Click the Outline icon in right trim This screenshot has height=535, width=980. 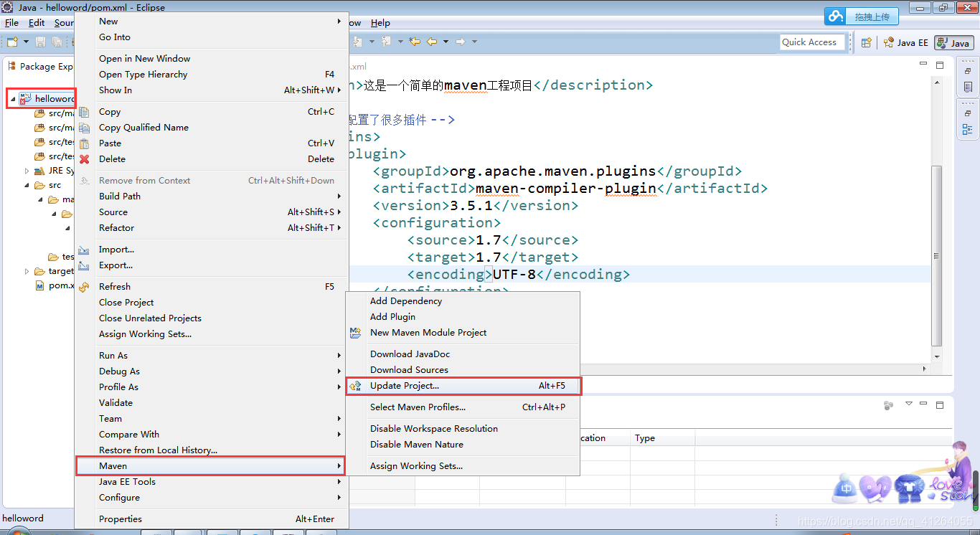[968, 130]
